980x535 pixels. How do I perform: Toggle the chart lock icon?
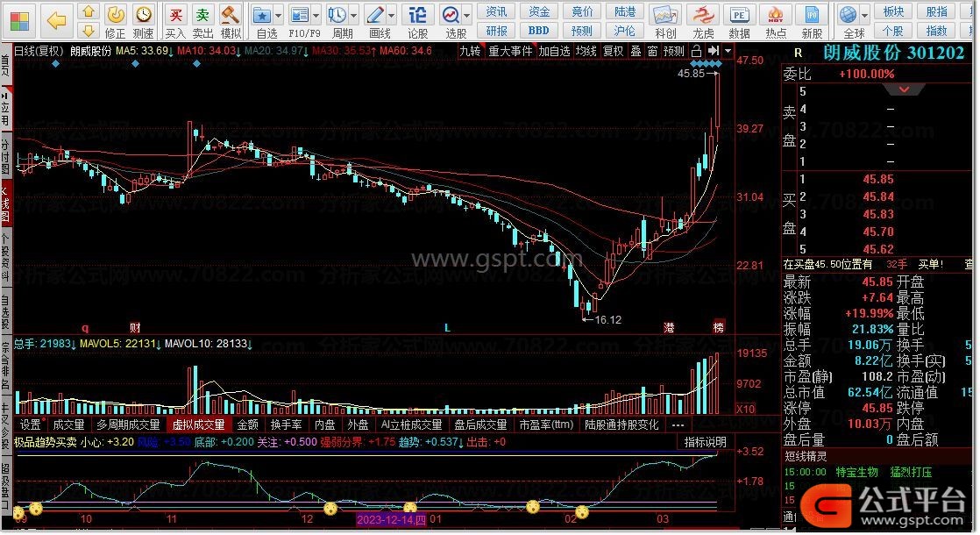click(x=696, y=51)
